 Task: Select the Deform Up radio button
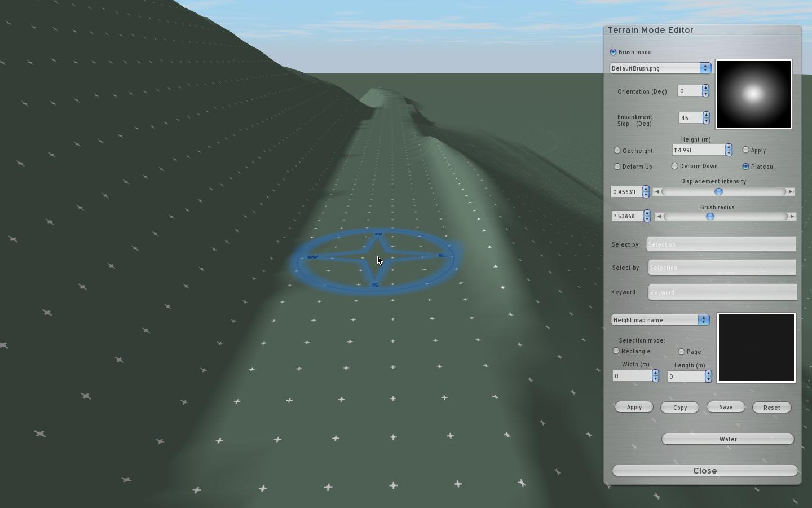pos(617,167)
